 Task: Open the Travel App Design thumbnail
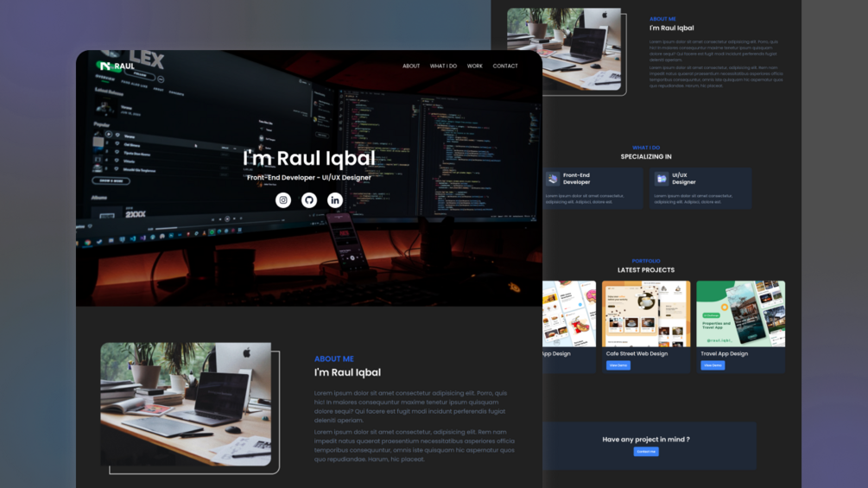tap(741, 314)
